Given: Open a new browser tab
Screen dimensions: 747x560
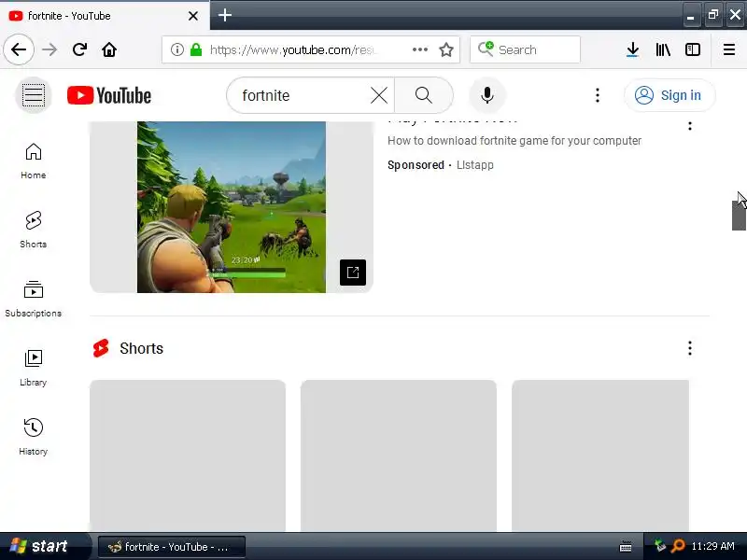Looking at the screenshot, I should pyautogui.click(x=225, y=15).
